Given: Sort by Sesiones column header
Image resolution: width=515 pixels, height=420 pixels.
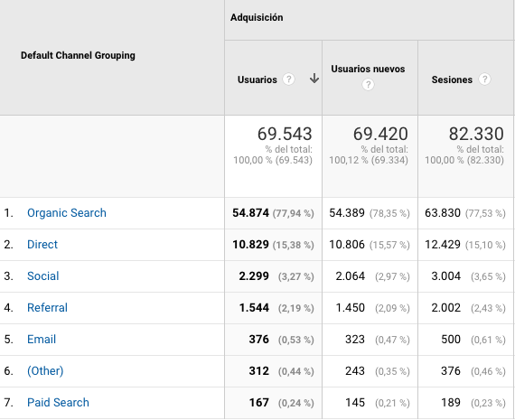Looking at the screenshot, I should 452,79.
